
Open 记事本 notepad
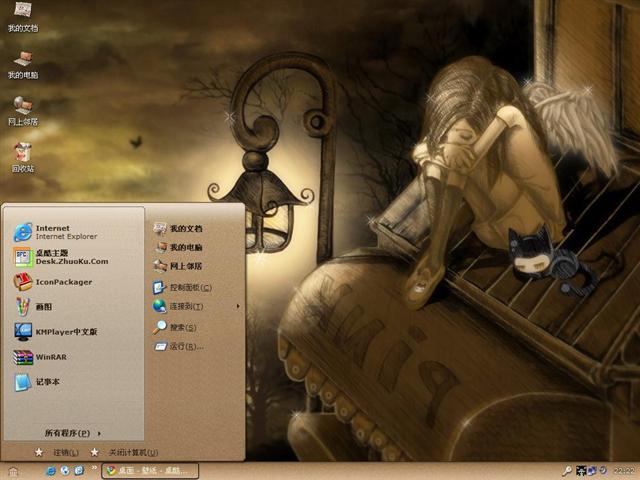pos(37,382)
